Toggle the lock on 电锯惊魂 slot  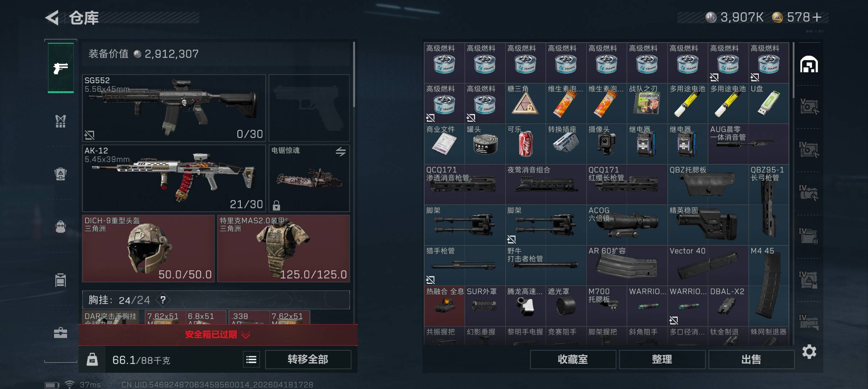click(276, 205)
